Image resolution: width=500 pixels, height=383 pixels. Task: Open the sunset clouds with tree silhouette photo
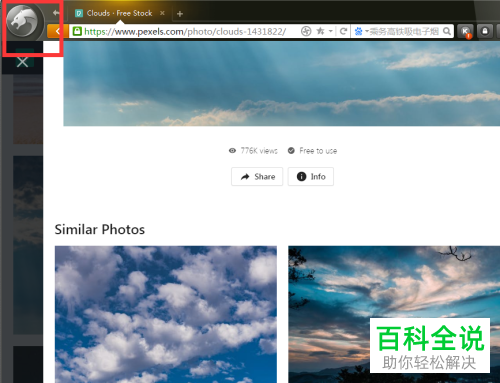(394, 314)
